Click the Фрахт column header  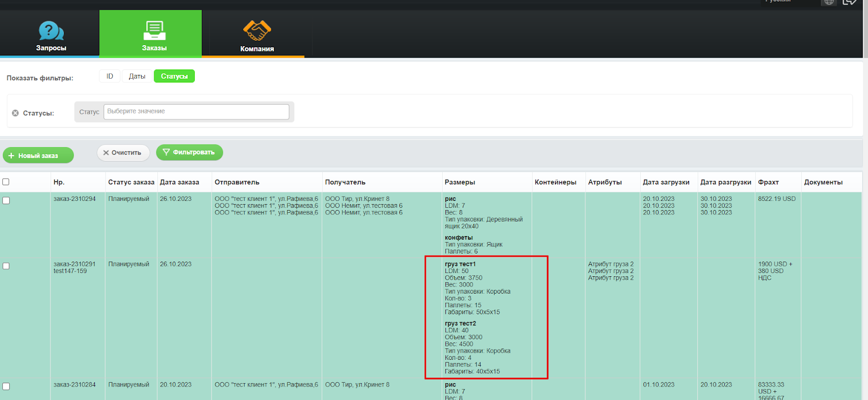pyautogui.click(x=768, y=182)
